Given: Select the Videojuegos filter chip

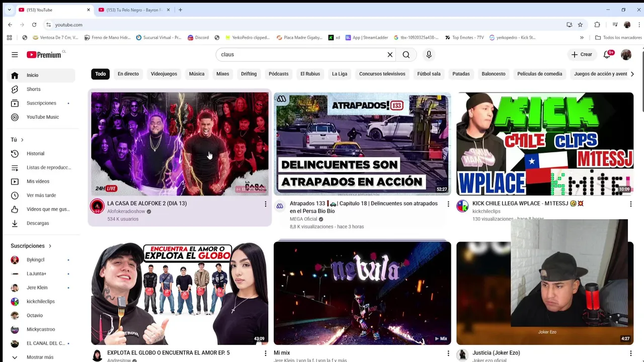Looking at the screenshot, I should (x=164, y=74).
